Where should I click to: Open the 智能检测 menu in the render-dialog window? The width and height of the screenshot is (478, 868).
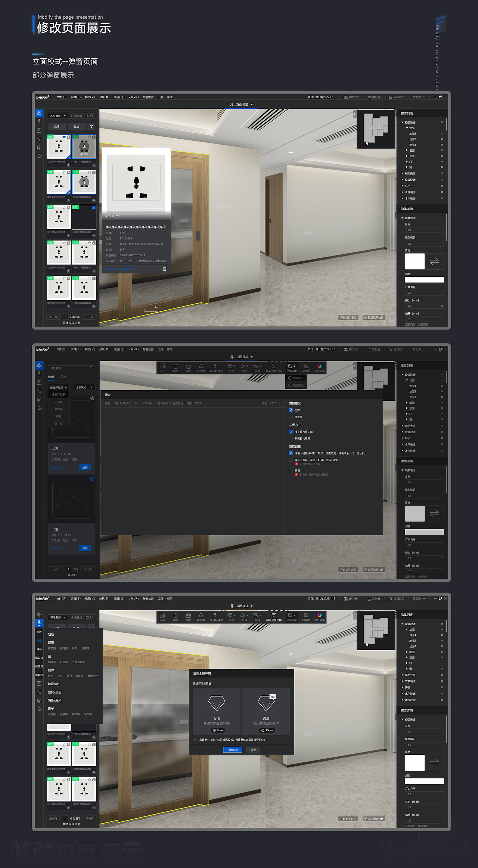click(x=148, y=599)
